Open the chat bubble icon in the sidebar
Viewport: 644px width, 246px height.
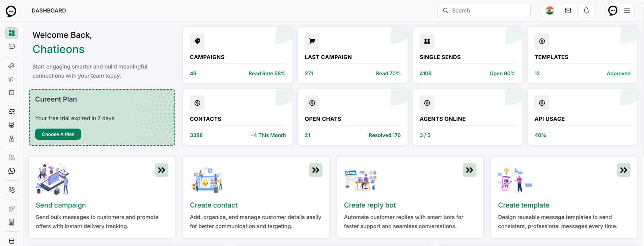[x=11, y=47]
